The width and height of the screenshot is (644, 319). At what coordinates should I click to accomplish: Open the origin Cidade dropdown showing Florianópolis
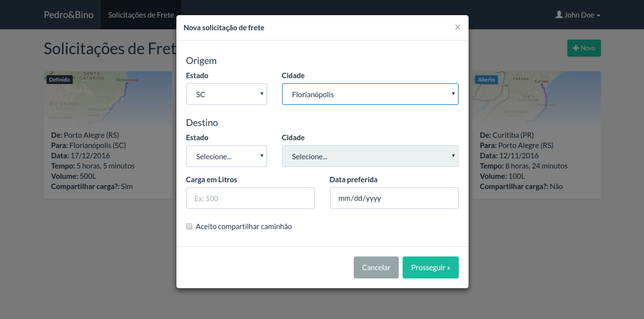(370, 94)
